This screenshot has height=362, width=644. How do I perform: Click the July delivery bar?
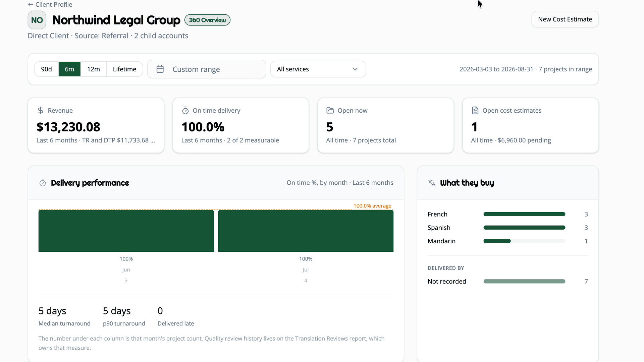pyautogui.click(x=306, y=231)
